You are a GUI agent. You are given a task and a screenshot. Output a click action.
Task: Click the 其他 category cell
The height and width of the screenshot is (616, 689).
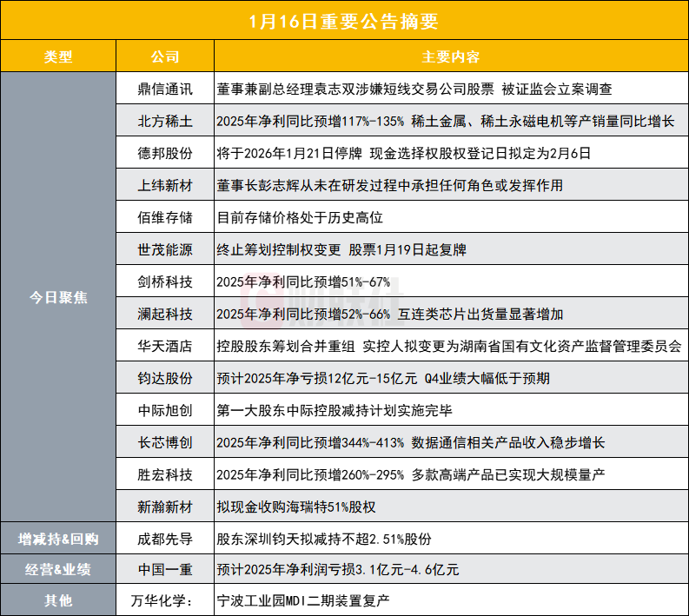pos(58,600)
